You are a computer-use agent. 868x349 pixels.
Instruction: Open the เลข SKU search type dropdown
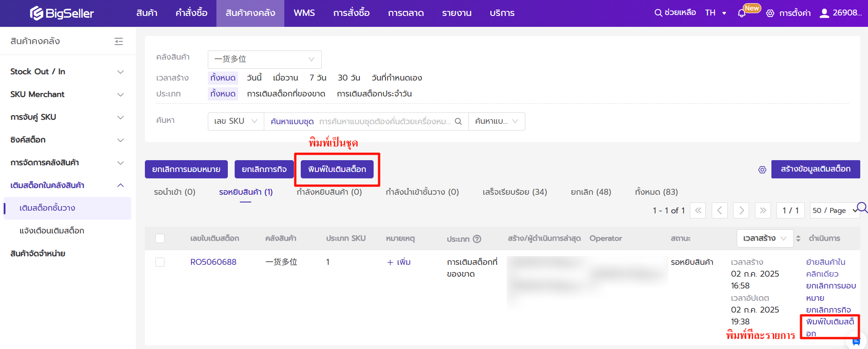(x=236, y=121)
